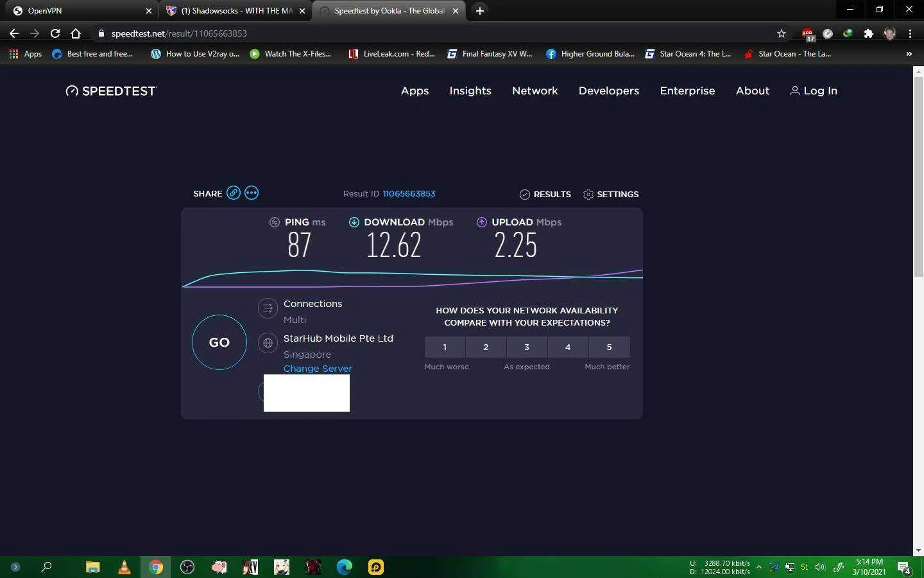
Task: Open Microsoft Edge from the taskbar
Action: click(x=345, y=567)
